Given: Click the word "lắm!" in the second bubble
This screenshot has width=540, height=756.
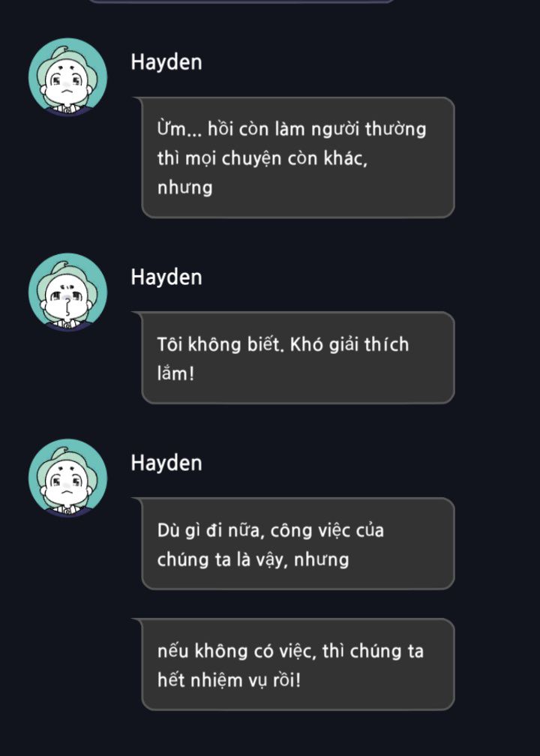Looking at the screenshot, I should pyautogui.click(x=175, y=373).
